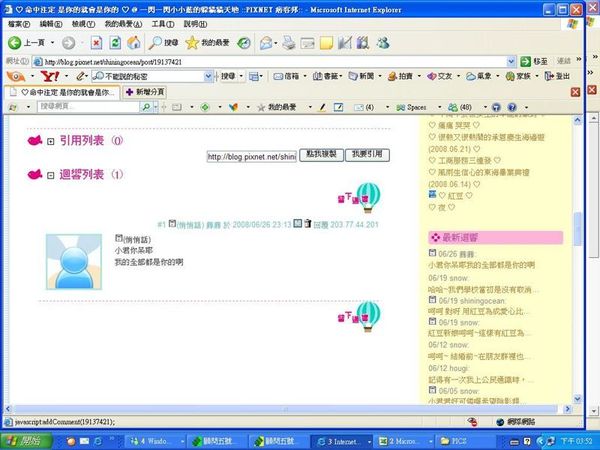The width and height of the screenshot is (600, 450).
Task: Click the blue question mark help icon
Action: (x=512, y=108)
